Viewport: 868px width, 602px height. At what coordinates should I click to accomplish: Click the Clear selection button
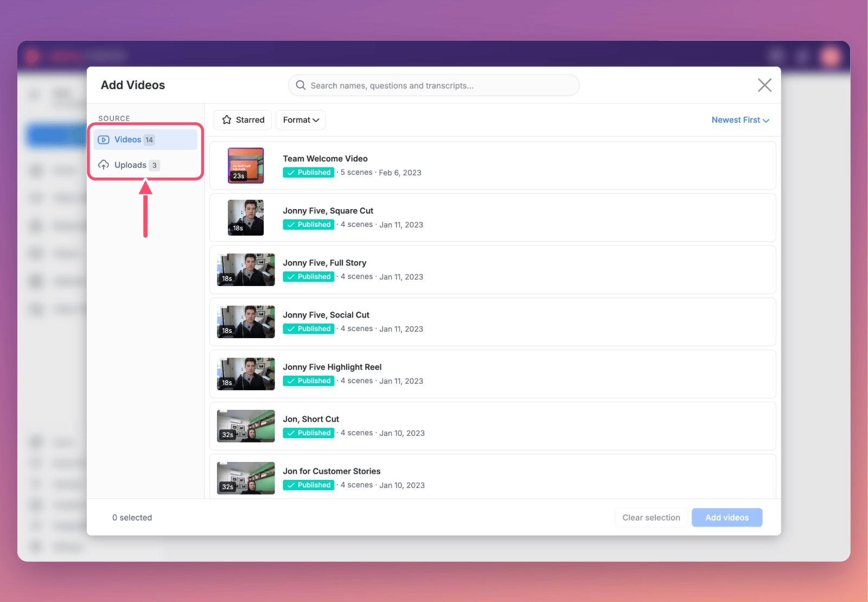point(651,517)
